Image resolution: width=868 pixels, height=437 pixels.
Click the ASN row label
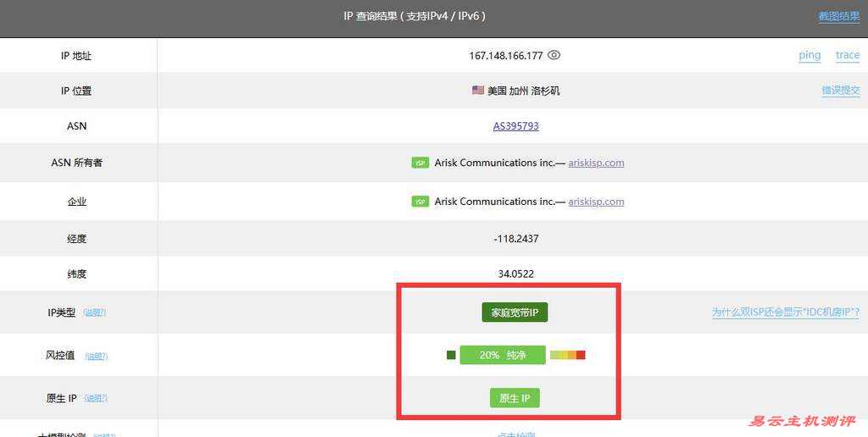(x=77, y=126)
